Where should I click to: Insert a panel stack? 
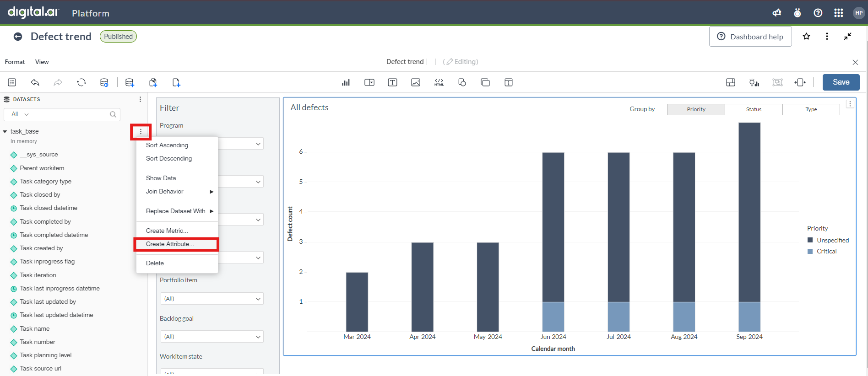[485, 82]
